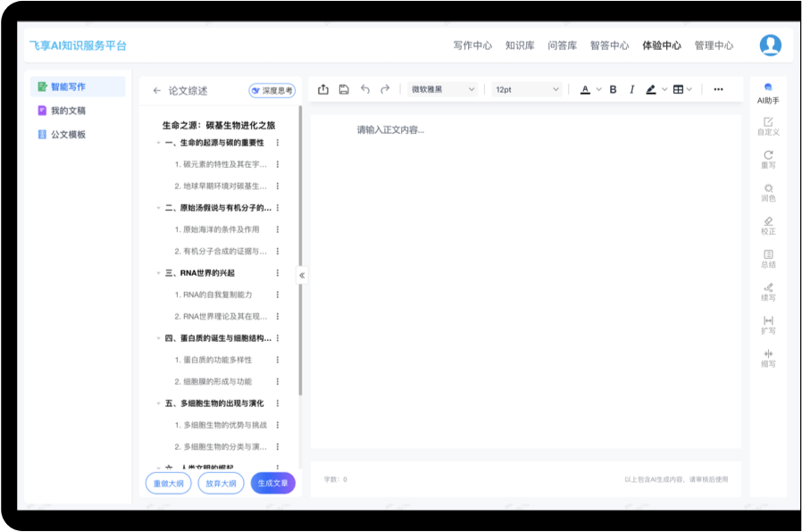
Task: Open the 写作中心 tab
Action: point(472,46)
